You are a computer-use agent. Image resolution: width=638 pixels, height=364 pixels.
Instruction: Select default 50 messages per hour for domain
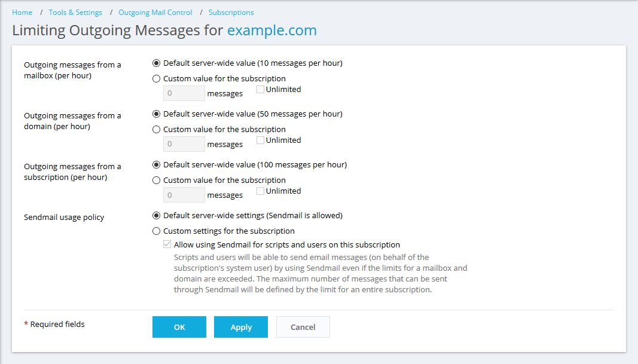coord(157,114)
